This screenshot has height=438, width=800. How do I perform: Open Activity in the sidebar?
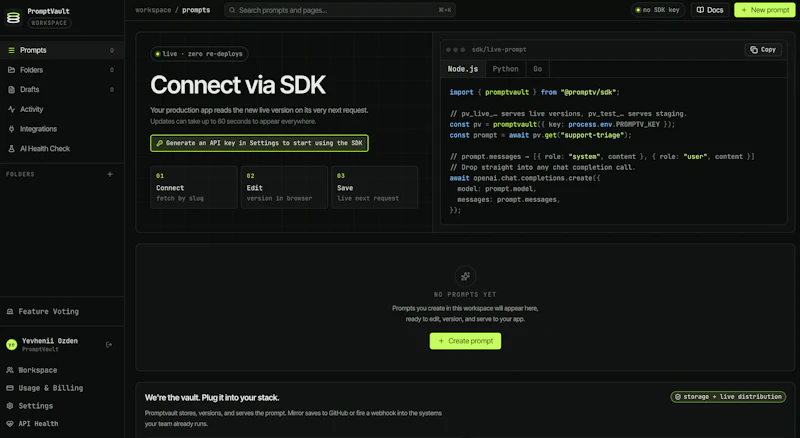(62, 109)
